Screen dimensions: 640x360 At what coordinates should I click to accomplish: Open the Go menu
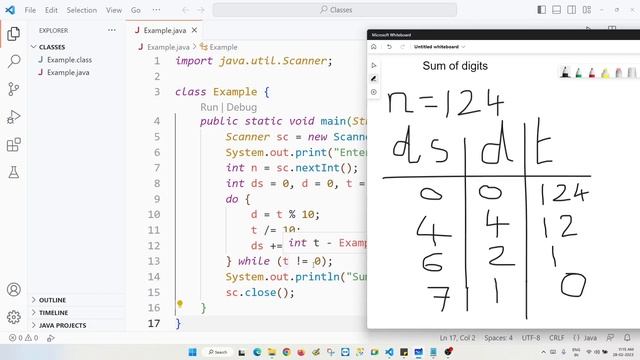pos(136,10)
